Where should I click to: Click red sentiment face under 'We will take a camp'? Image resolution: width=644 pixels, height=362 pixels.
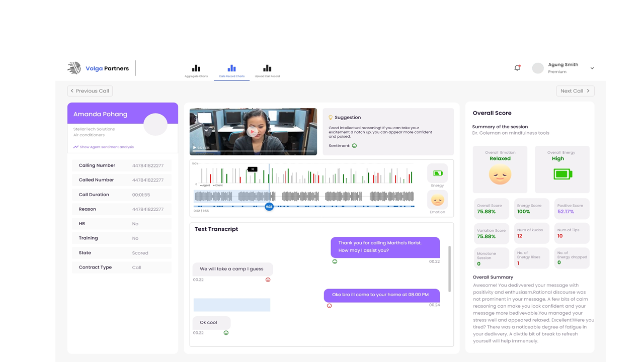(268, 280)
